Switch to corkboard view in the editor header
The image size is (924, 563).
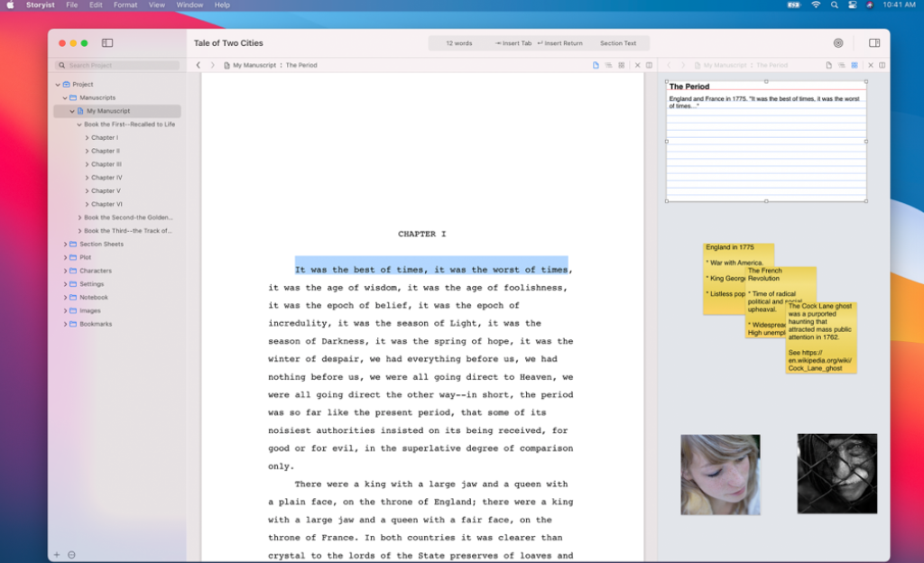pyautogui.click(x=620, y=65)
